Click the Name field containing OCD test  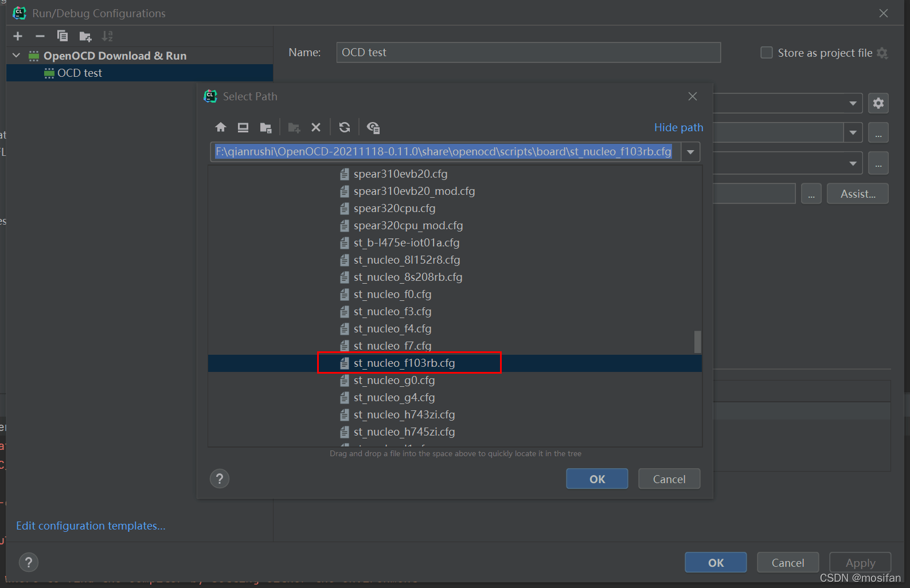[x=528, y=52]
